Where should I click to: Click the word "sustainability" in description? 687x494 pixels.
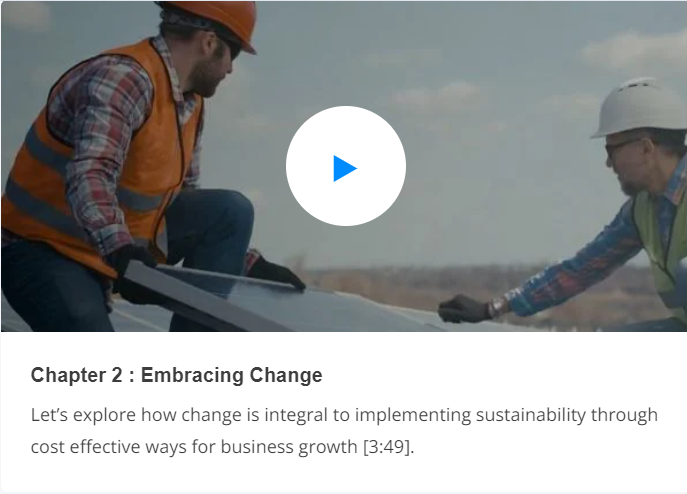pos(531,415)
